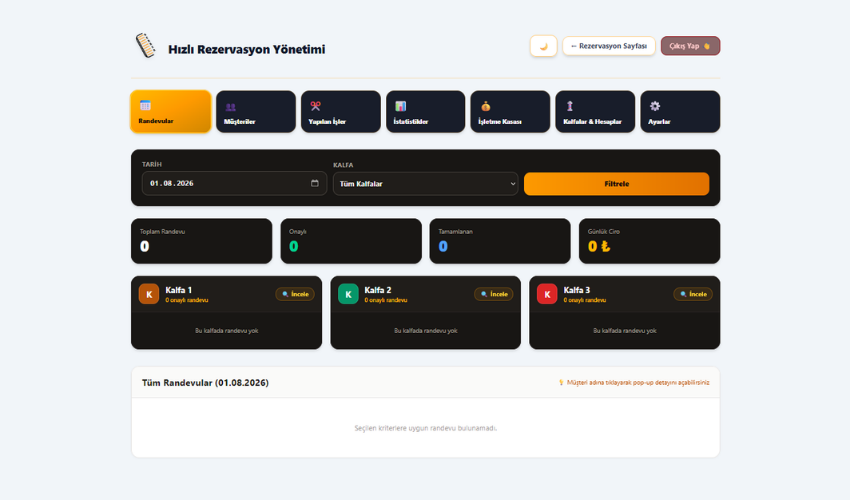Click 'Bu kalfada randevu yok' in Kalfa 3 card

coord(624,330)
